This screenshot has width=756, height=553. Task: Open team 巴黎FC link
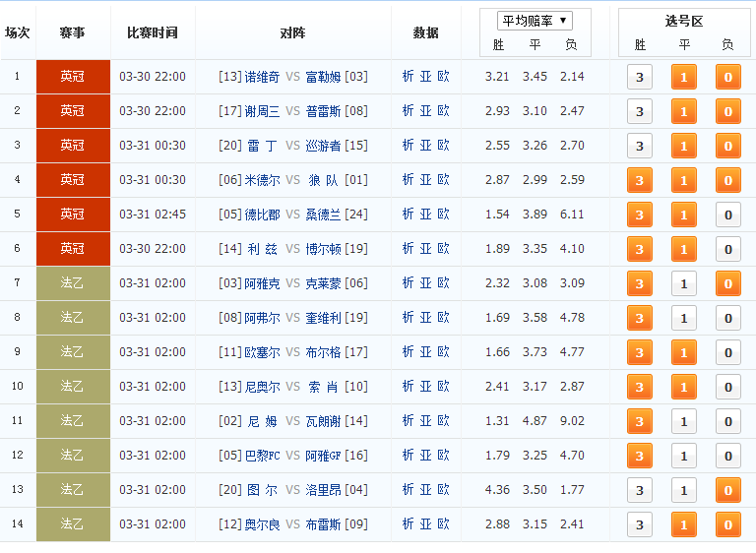(262, 456)
